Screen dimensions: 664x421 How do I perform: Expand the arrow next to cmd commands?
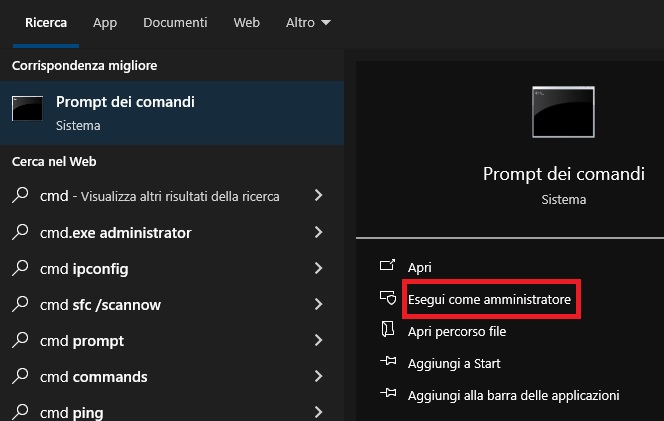[x=318, y=376]
